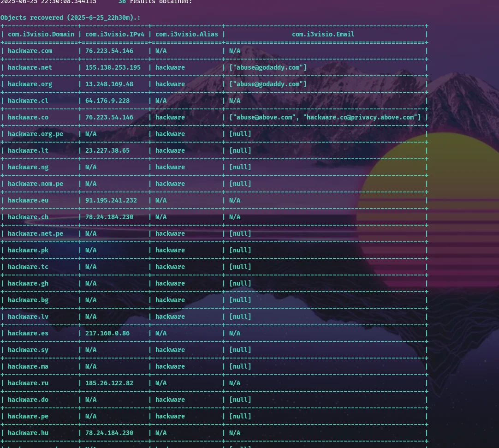Select the hackware.cl domain cell
499x448 pixels.
[x=28, y=101]
